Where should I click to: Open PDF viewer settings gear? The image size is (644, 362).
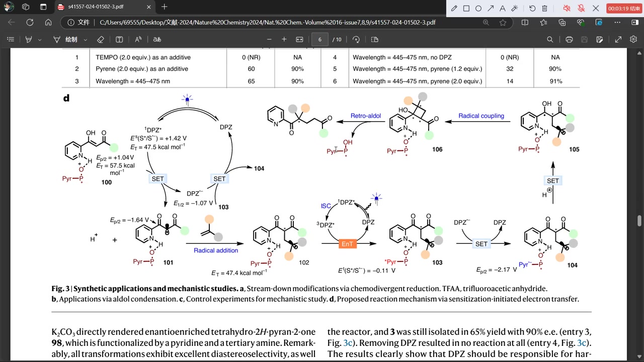pyautogui.click(x=633, y=39)
